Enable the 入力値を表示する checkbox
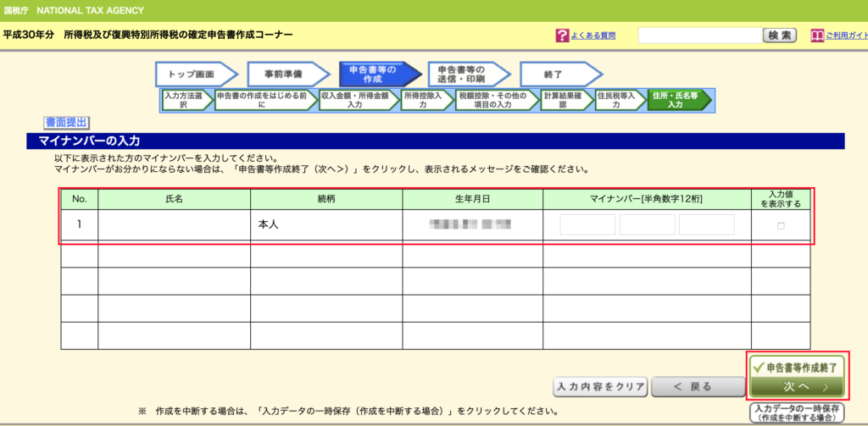Viewport: 868px width, 426px height. (781, 226)
